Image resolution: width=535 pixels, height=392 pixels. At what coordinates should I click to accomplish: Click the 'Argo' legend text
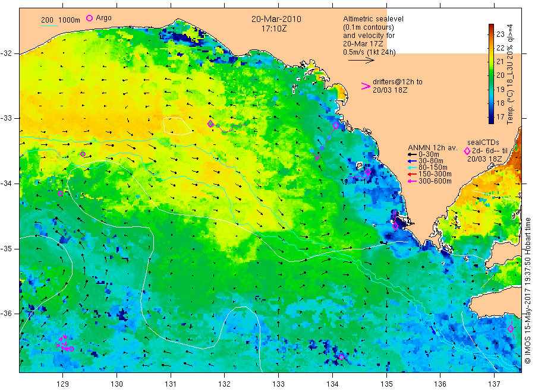pos(103,18)
